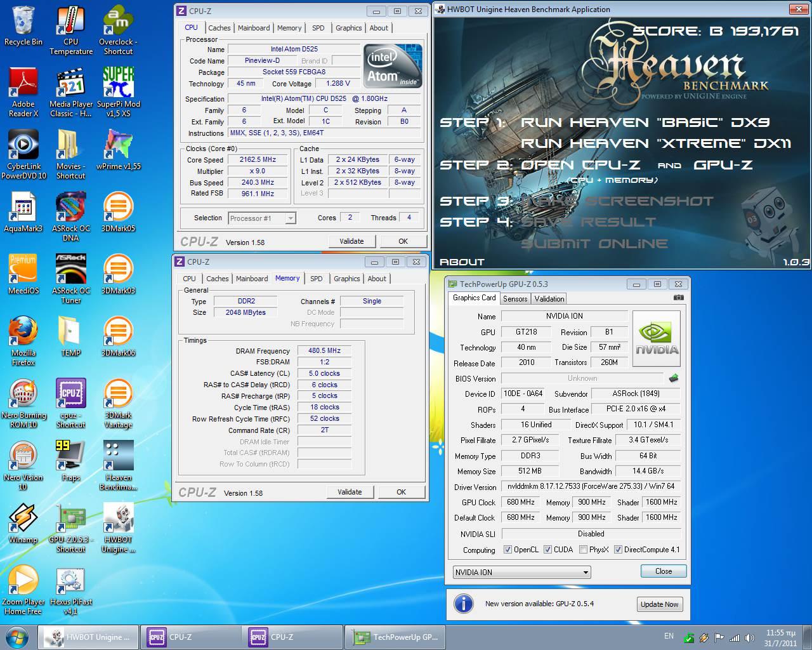Select the MeediOS desktop icon

pos(23,274)
